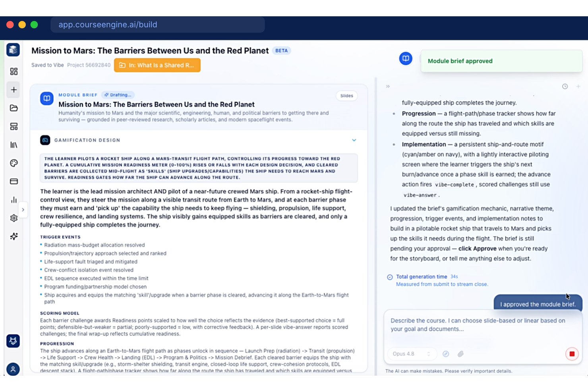Open the CourseEngine logo home icon
This screenshot has width=588, height=392.
(x=13, y=50)
